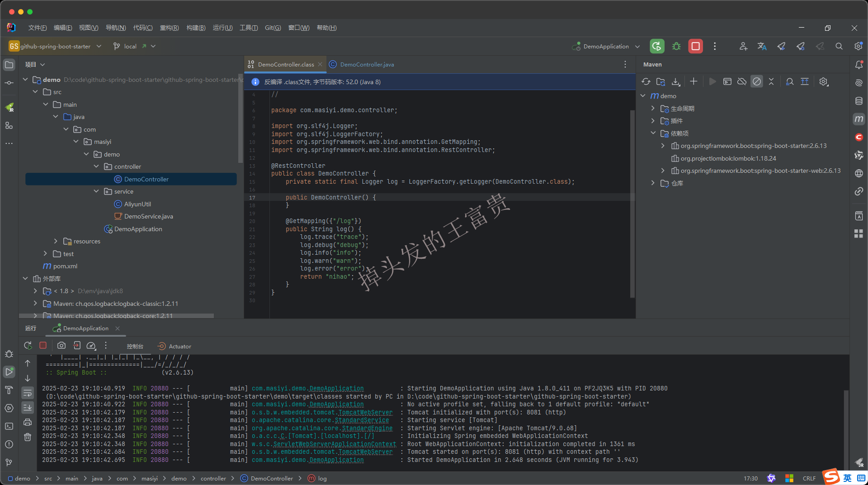Open the 文件(F) menu
This screenshot has height=485, width=868.
pyautogui.click(x=38, y=28)
